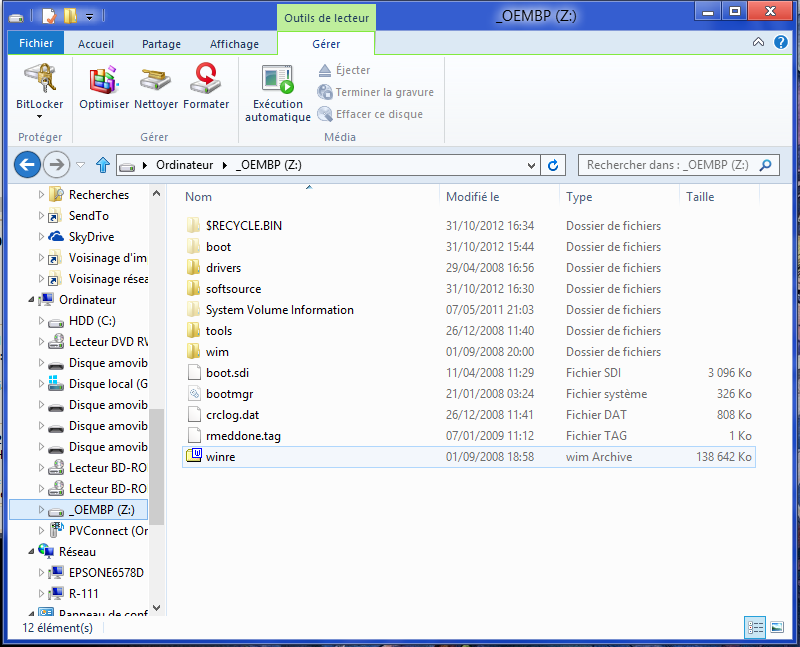Open the Fichier menu tab
Screen dimensions: 800x647
coord(36,43)
